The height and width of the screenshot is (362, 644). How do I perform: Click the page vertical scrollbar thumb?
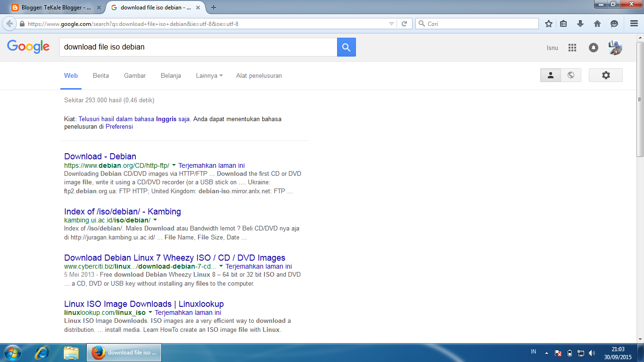[640, 99]
